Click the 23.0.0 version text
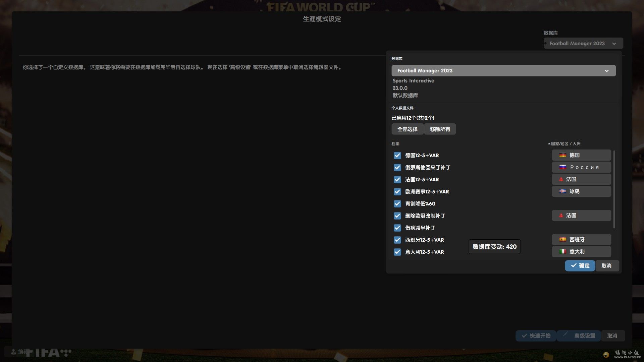Screen dimensions: 644x362 tap(400, 88)
